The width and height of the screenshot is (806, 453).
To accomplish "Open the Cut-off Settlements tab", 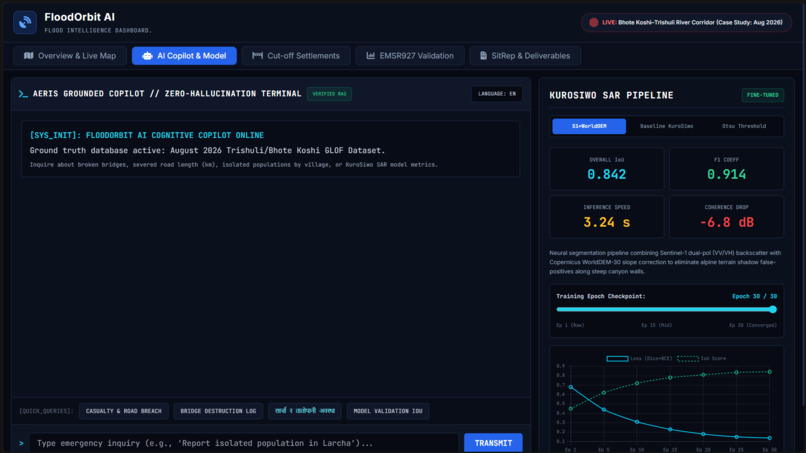I will click(296, 56).
